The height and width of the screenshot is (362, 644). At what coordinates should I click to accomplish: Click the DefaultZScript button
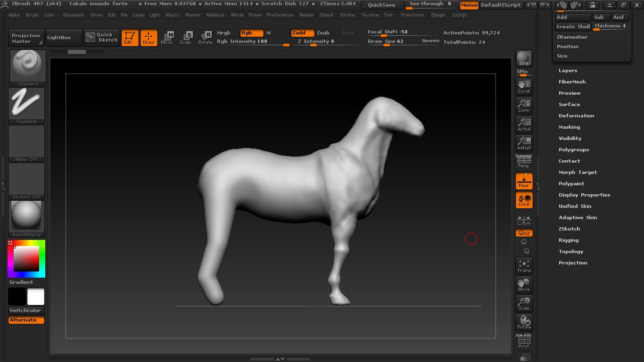click(x=501, y=5)
